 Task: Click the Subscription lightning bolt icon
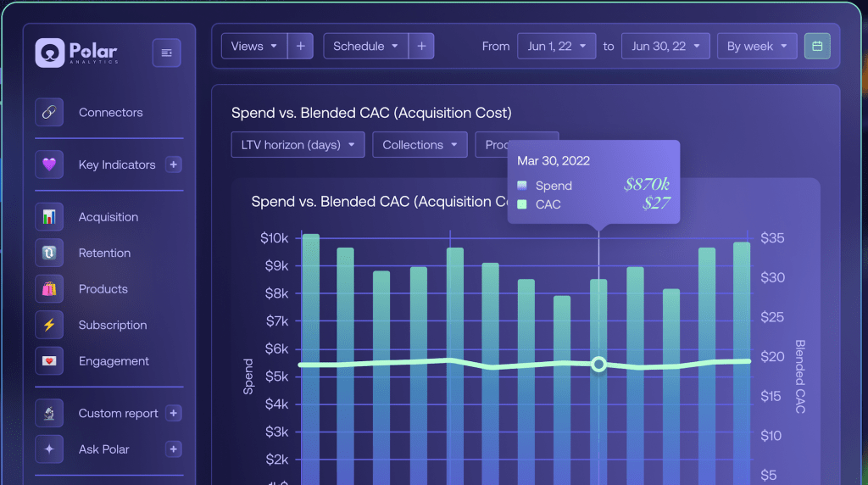pyautogui.click(x=49, y=325)
